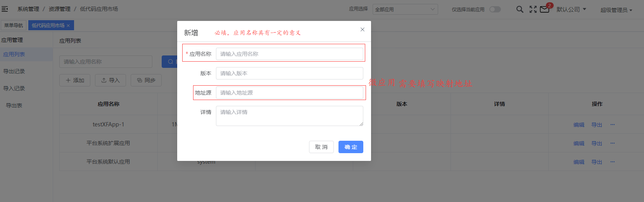Click the 添加 button
The height and width of the screenshot is (202, 644).
click(75, 80)
